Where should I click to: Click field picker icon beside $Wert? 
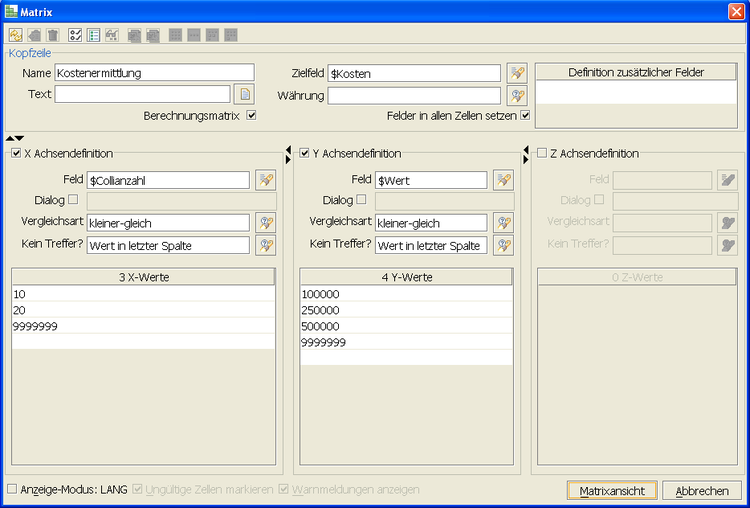point(503,180)
